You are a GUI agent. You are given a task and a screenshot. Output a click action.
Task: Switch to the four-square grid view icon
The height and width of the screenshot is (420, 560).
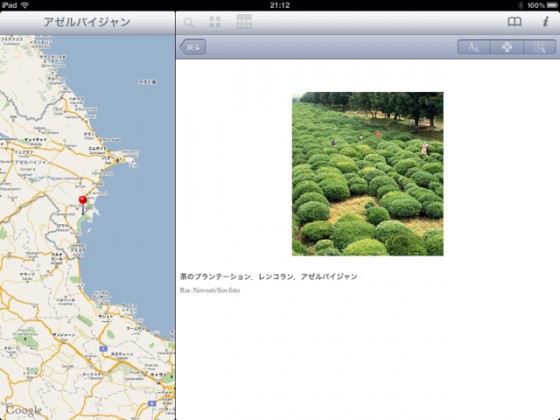[215, 22]
